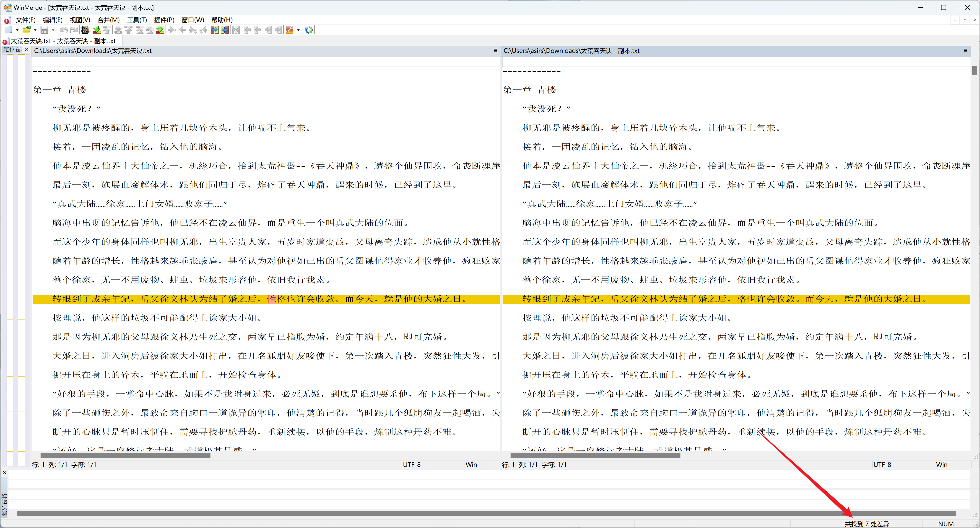Click right pane Win line-ending indicator

(x=941, y=464)
